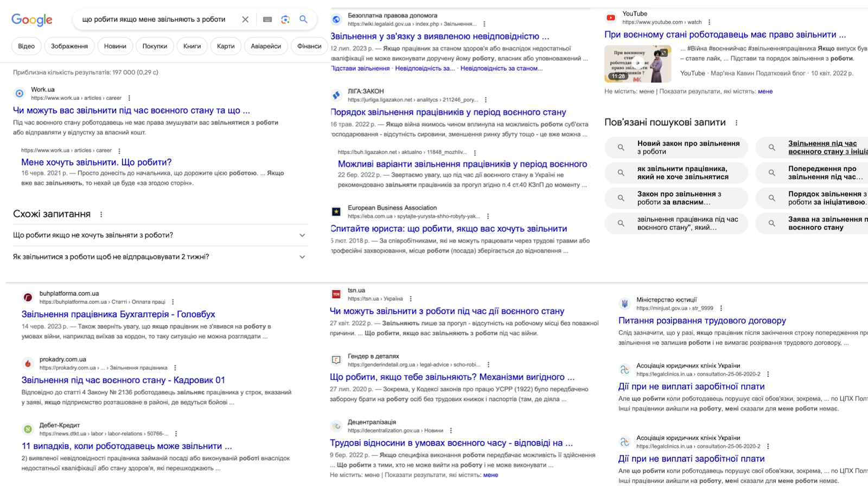
Task: Open options for buh.ligazakon.net sub-result
Action: pos(475,153)
